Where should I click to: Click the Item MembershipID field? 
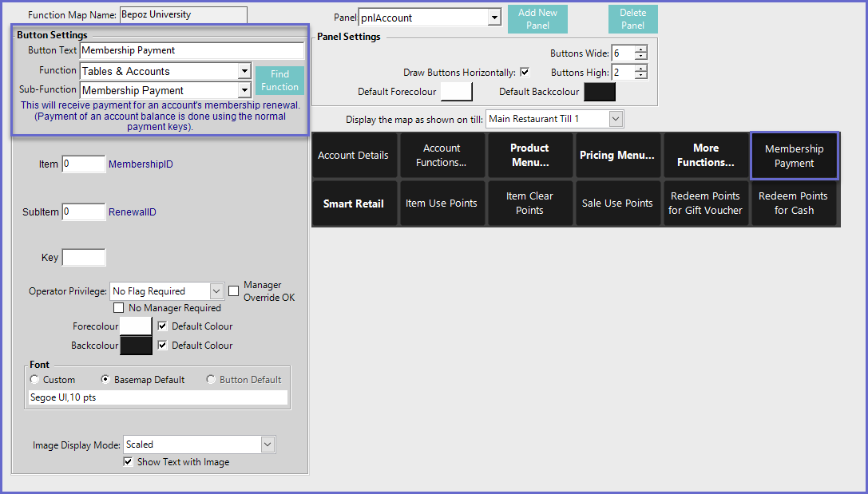[84, 164]
